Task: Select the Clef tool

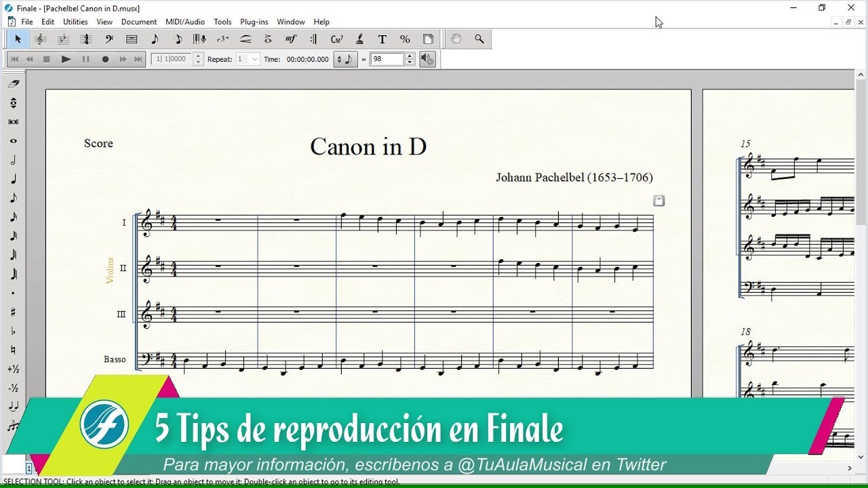Action: click(x=109, y=39)
